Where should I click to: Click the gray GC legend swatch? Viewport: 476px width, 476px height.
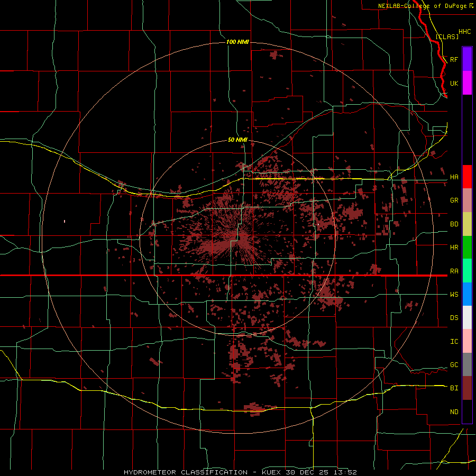point(467,364)
